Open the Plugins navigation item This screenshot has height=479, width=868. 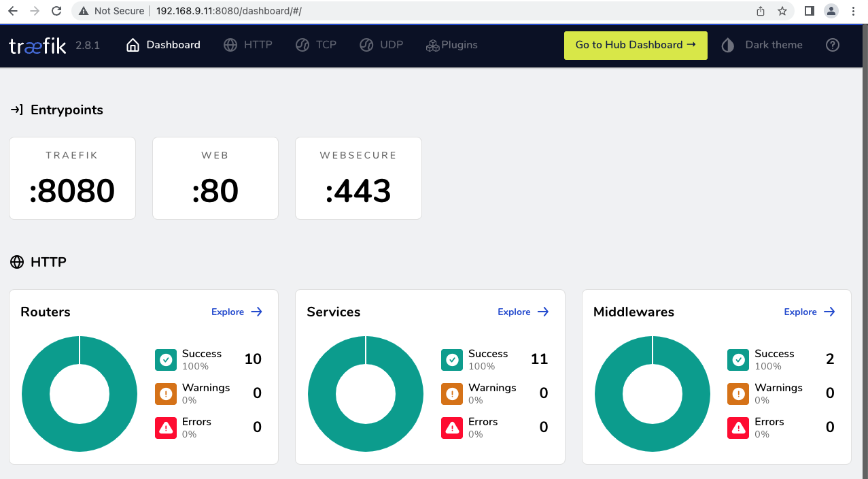click(x=452, y=45)
